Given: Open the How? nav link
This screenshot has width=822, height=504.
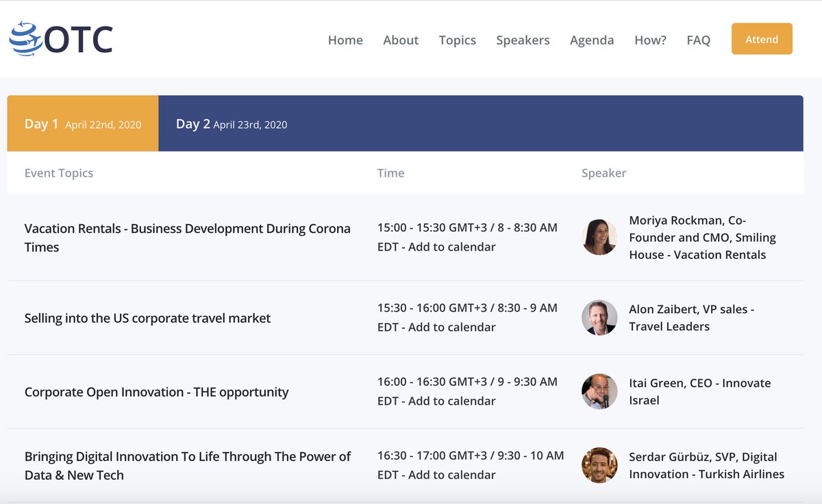Looking at the screenshot, I should click(650, 40).
